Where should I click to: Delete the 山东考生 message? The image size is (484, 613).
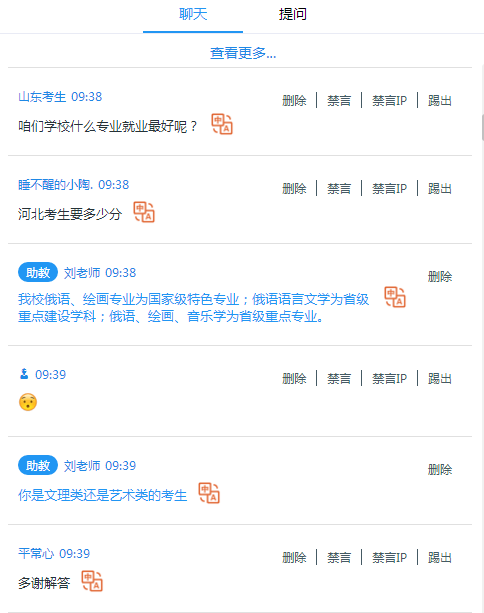(294, 100)
